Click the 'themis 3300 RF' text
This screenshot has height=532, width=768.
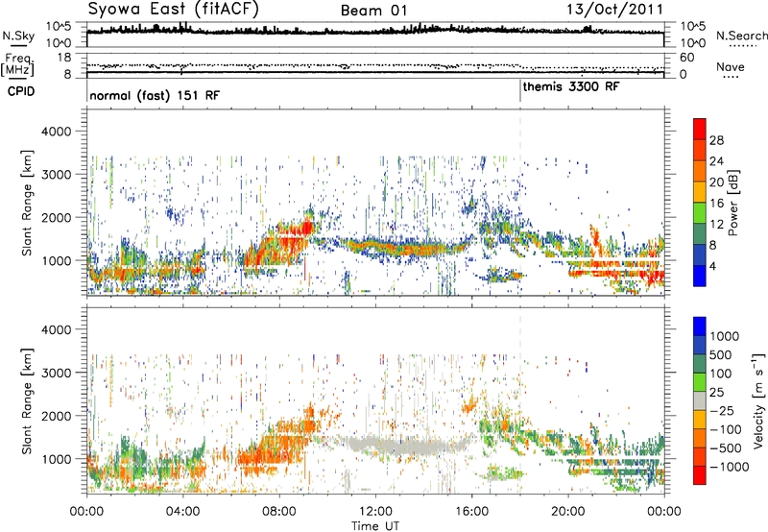(x=571, y=86)
